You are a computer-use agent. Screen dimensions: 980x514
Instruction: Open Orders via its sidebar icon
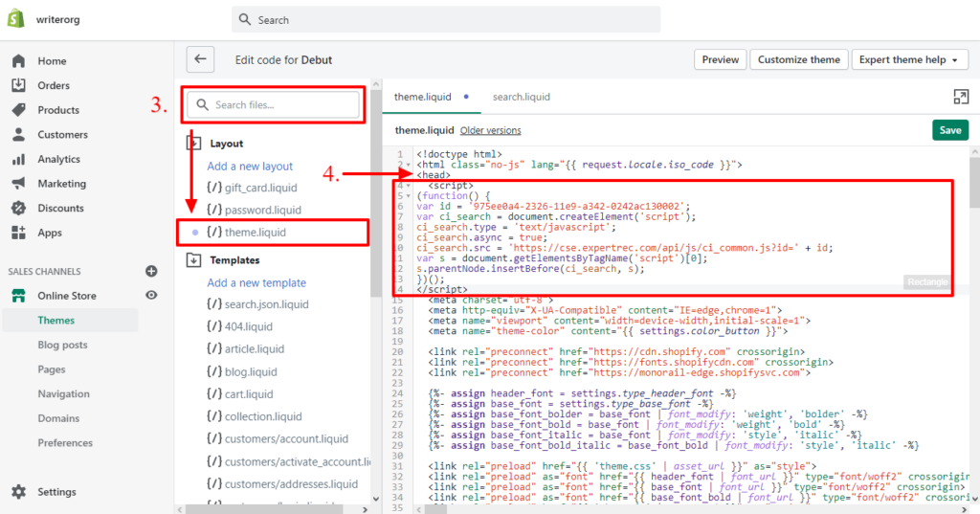pyautogui.click(x=18, y=85)
